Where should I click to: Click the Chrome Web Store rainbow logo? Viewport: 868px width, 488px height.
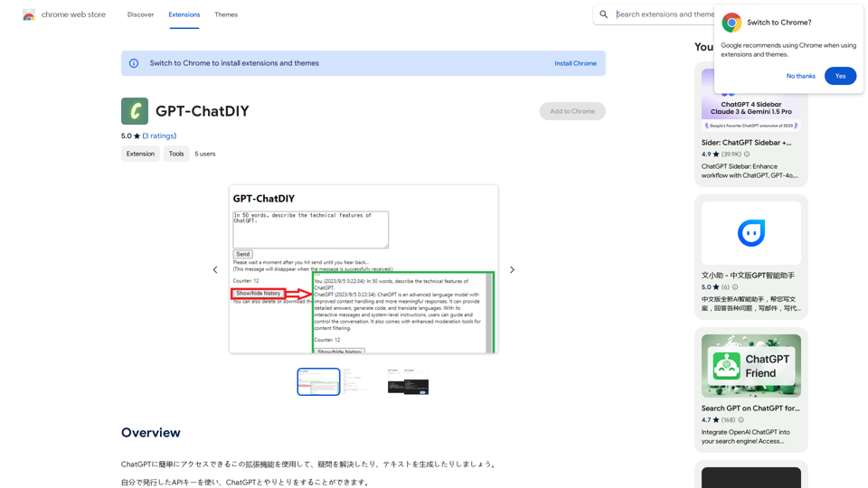(29, 15)
